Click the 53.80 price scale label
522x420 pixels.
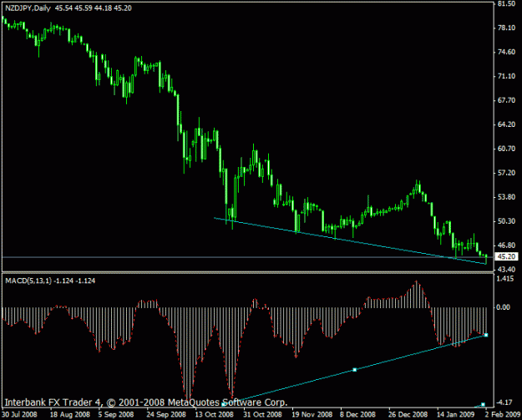[506, 197]
